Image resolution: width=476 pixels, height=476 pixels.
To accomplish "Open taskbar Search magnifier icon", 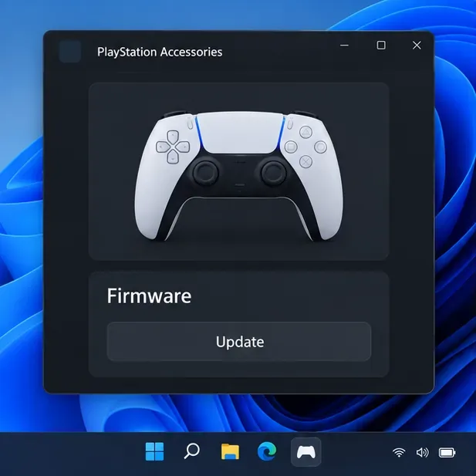I will point(192,451).
